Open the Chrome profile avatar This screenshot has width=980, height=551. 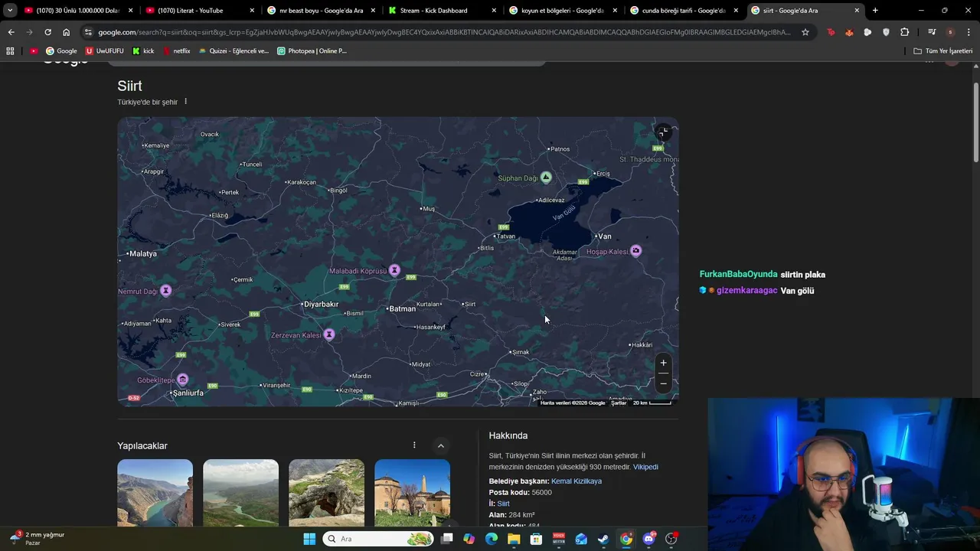pyautogui.click(x=950, y=32)
